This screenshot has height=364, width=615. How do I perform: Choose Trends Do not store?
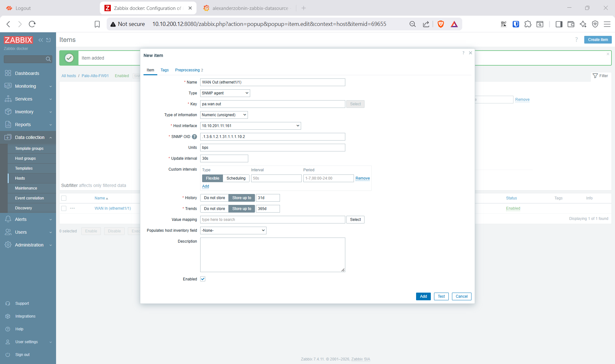point(214,209)
